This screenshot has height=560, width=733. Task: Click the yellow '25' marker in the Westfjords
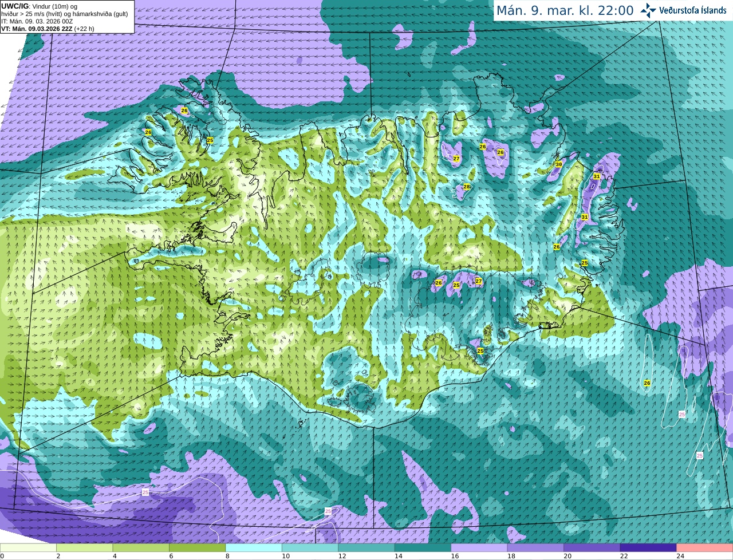(x=210, y=140)
